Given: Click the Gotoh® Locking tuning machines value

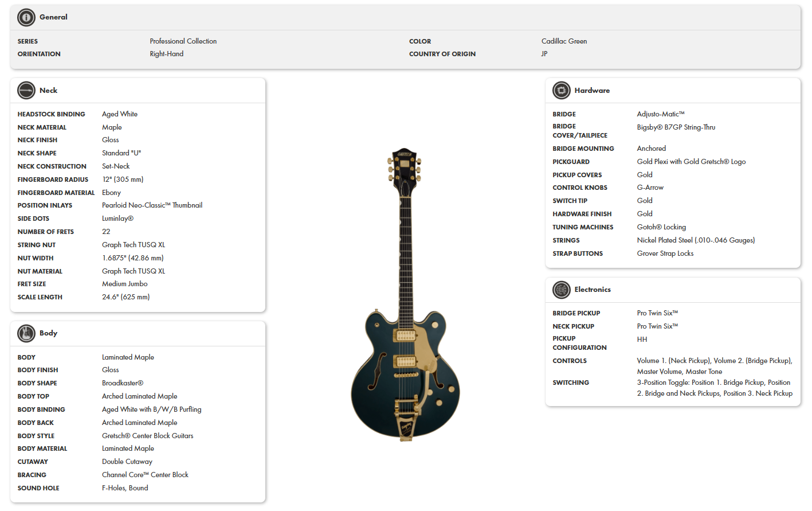Looking at the screenshot, I should coord(661,227).
